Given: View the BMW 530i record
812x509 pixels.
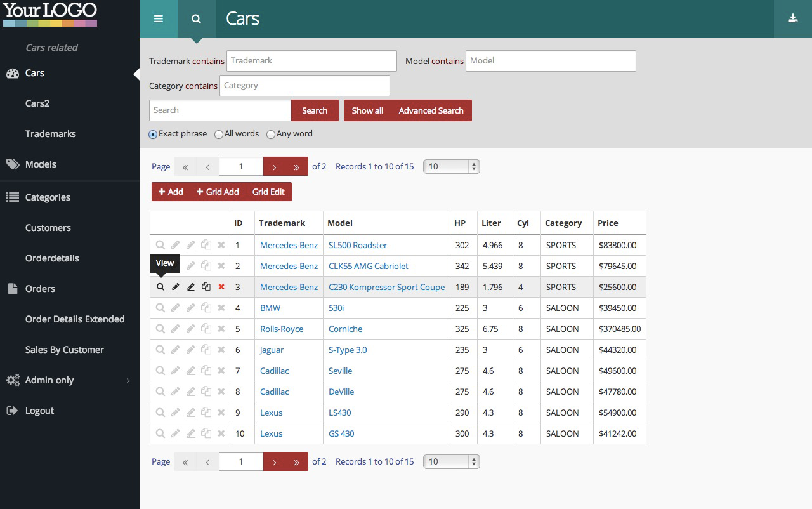Looking at the screenshot, I should [160, 308].
